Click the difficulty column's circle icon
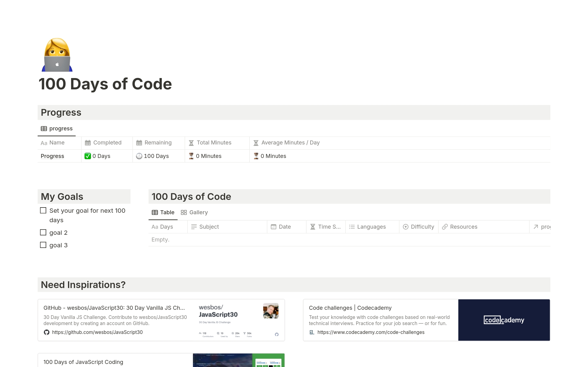 point(405,227)
